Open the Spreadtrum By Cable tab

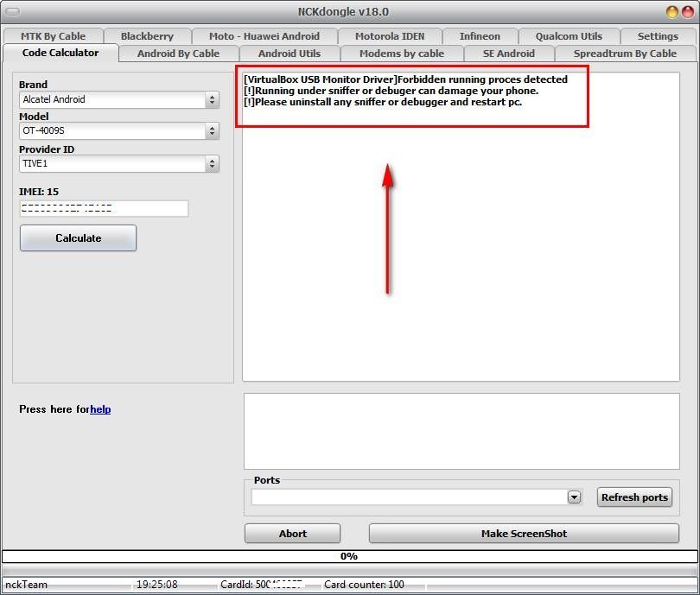[625, 54]
